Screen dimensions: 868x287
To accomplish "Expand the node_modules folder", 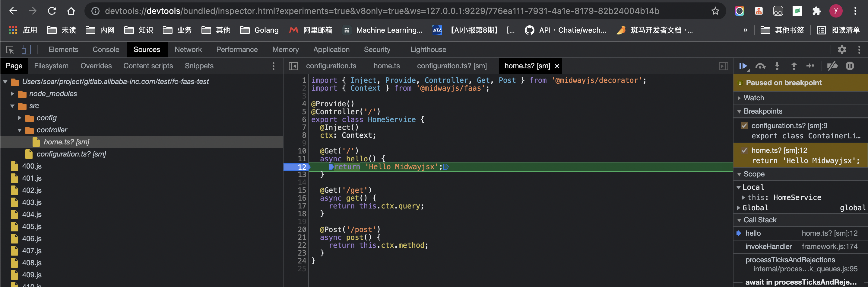I will click(12, 94).
